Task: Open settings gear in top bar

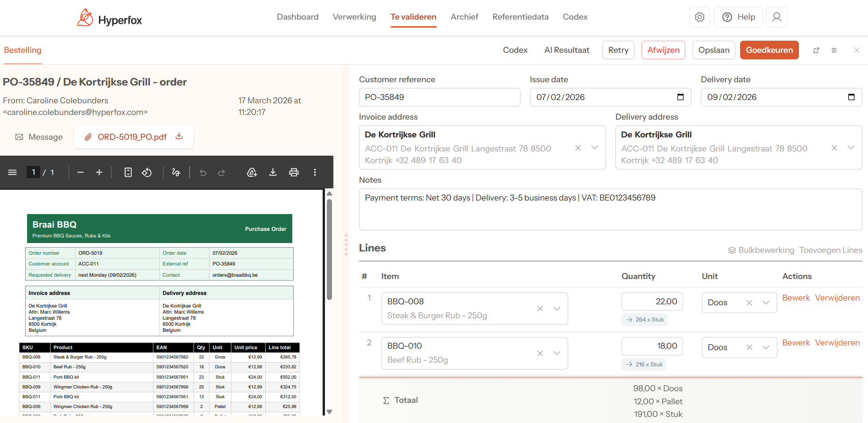Action: click(699, 17)
